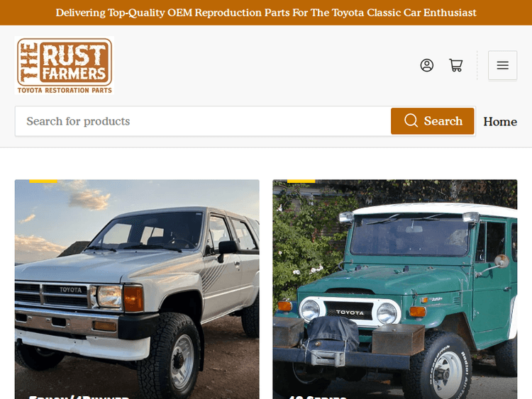
Task: Open the silver Toyota 4Runner category image
Action: point(137,289)
